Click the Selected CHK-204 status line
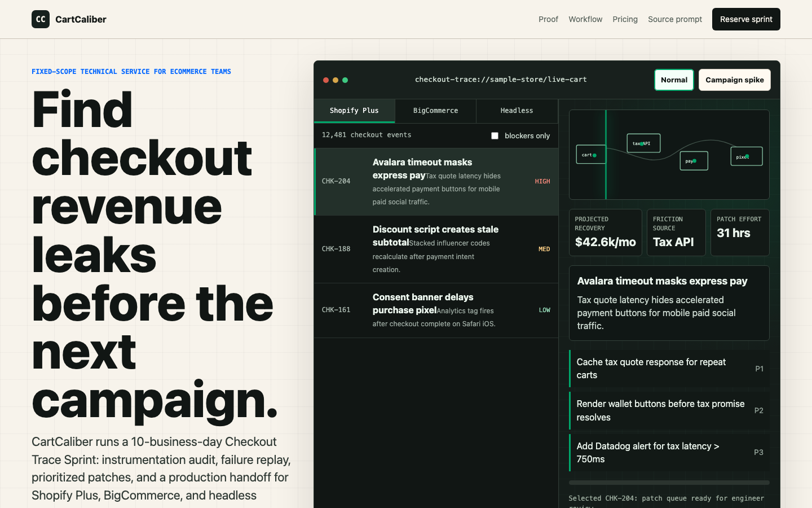This screenshot has height=508, width=812. click(x=667, y=501)
